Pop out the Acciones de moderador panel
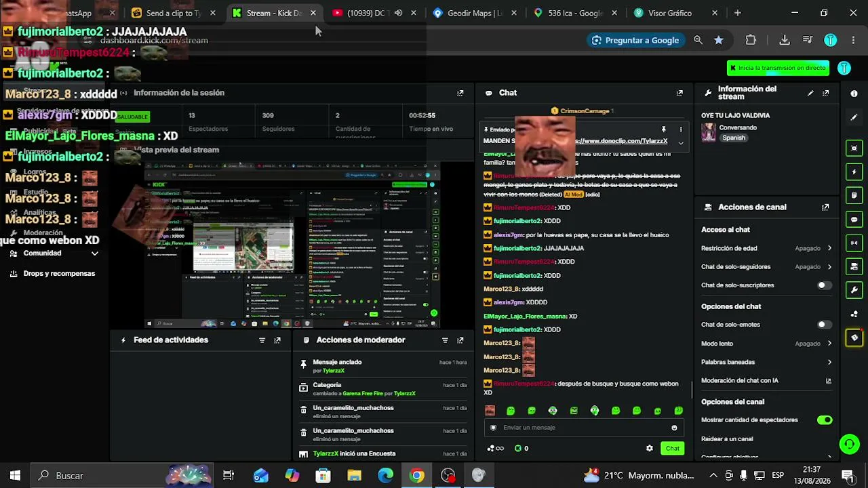 [x=460, y=340]
